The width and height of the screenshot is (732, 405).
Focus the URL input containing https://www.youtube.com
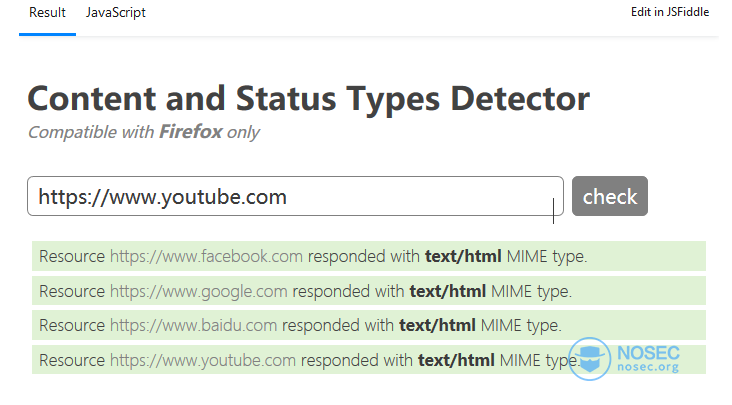(x=295, y=196)
